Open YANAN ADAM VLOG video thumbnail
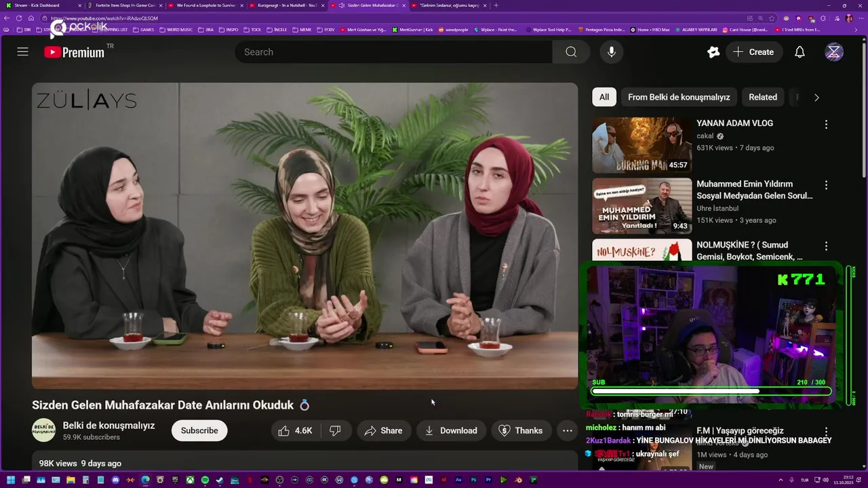 click(x=642, y=145)
